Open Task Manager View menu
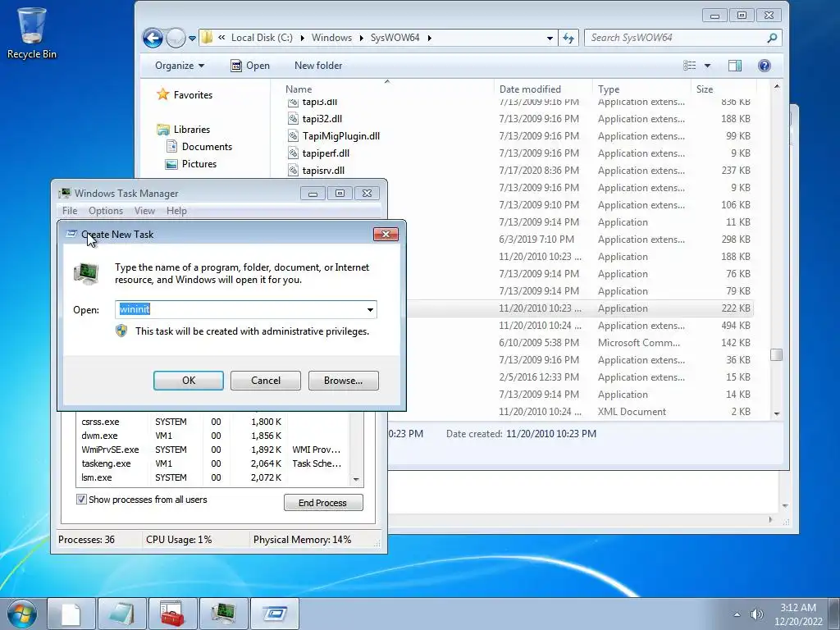 click(x=144, y=211)
